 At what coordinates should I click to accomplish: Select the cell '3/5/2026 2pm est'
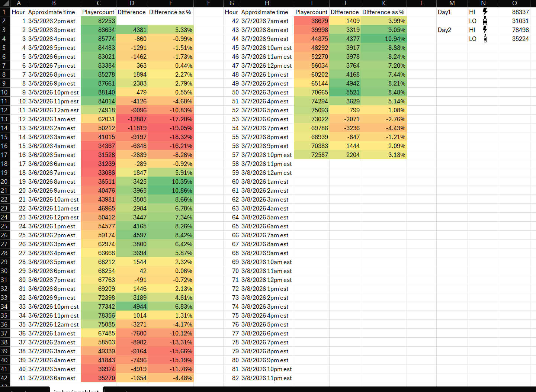point(54,21)
